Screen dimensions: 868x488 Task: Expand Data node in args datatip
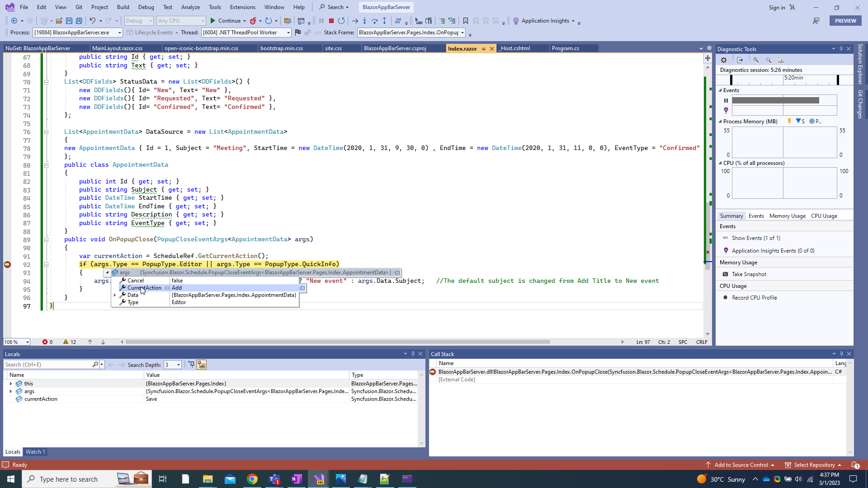[115, 295]
